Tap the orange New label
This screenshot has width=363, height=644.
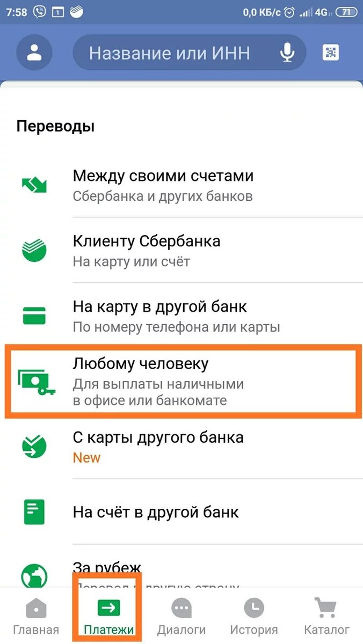click(86, 458)
